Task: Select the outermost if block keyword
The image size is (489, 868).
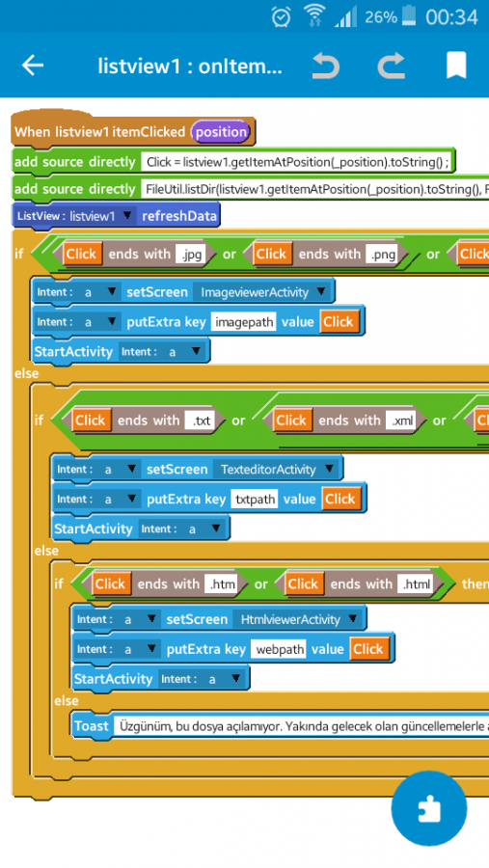Action: pyautogui.click(x=19, y=254)
